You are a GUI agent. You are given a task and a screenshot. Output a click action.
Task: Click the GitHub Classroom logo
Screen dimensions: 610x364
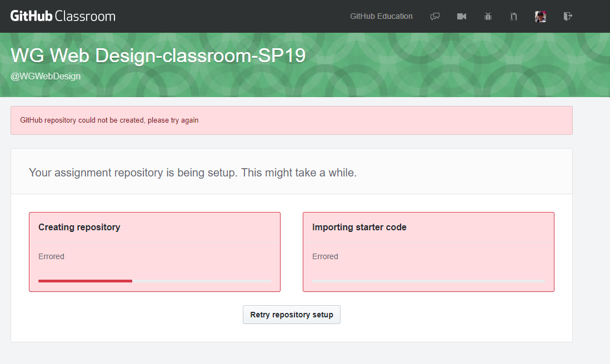pyautogui.click(x=62, y=16)
